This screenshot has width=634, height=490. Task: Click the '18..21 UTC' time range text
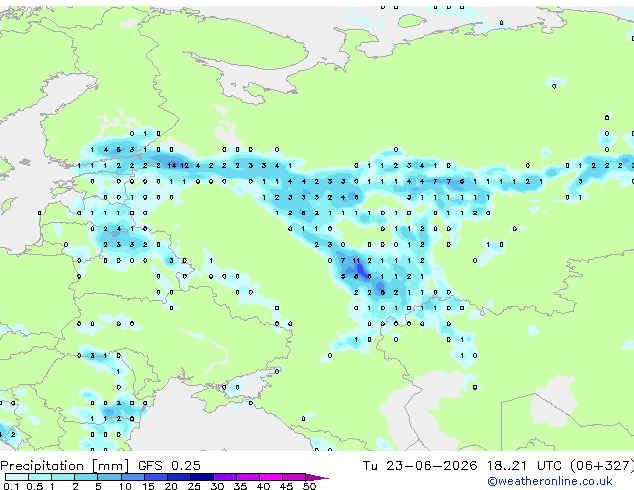(x=524, y=466)
